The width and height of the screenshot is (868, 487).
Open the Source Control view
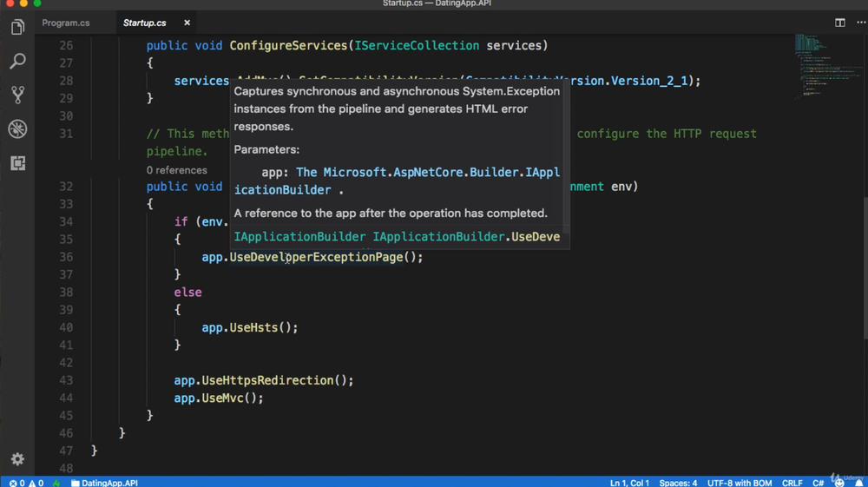coord(17,95)
